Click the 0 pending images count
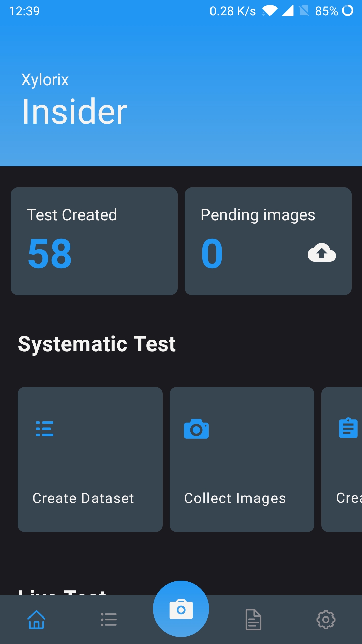 click(x=212, y=254)
